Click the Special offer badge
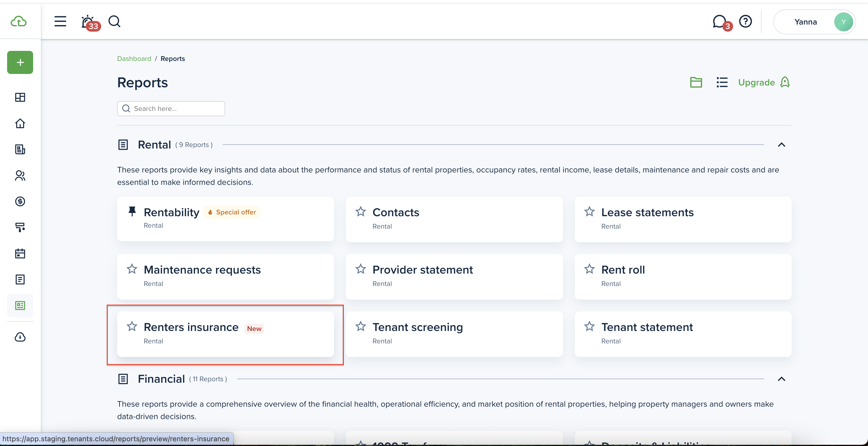Viewport: 868px width, 446px height. (x=232, y=212)
